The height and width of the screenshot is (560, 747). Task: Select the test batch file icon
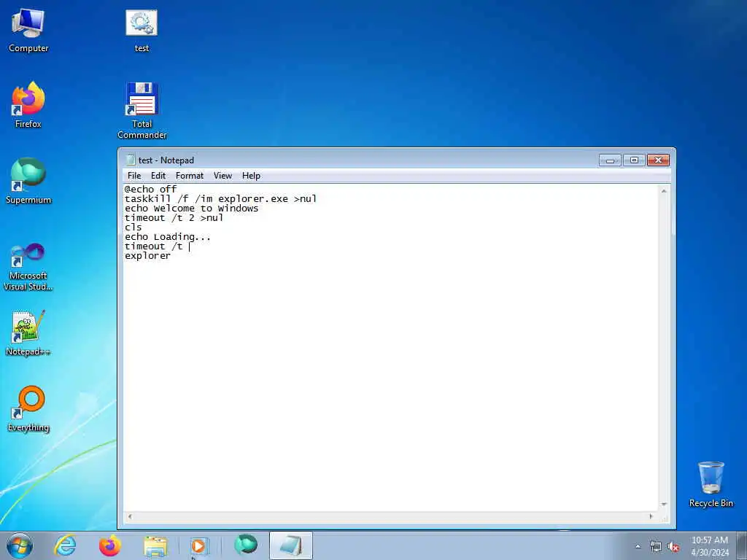click(x=142, y=31)
